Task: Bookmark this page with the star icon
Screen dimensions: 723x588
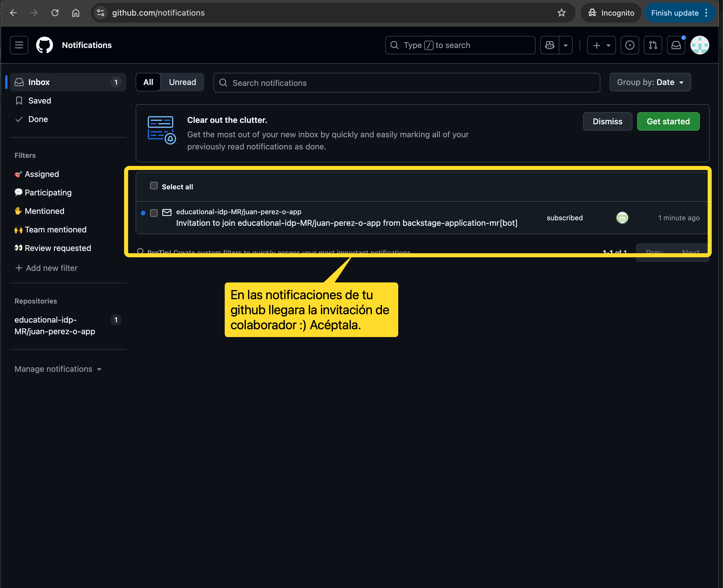Action: (561, 13)
